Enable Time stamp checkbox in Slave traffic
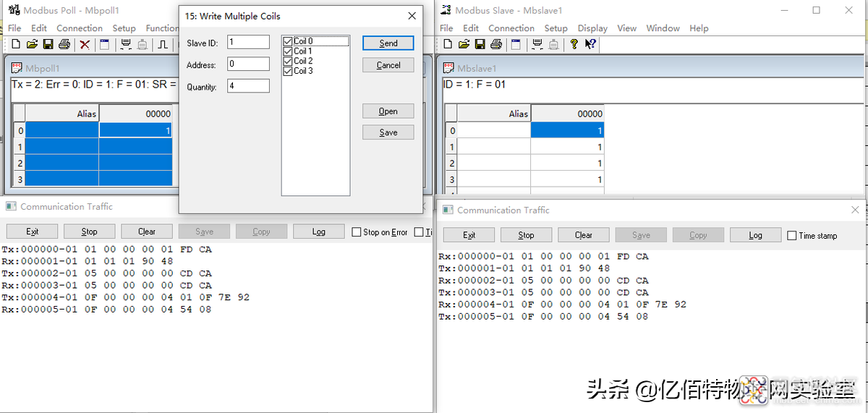The height and width of the screenshot is (413, 868). (x=792, y=236)
